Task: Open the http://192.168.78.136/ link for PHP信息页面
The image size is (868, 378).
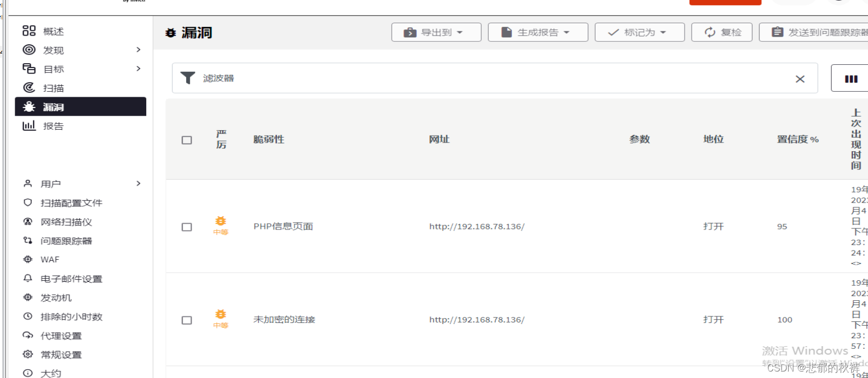Action: [x=477, y=226]
